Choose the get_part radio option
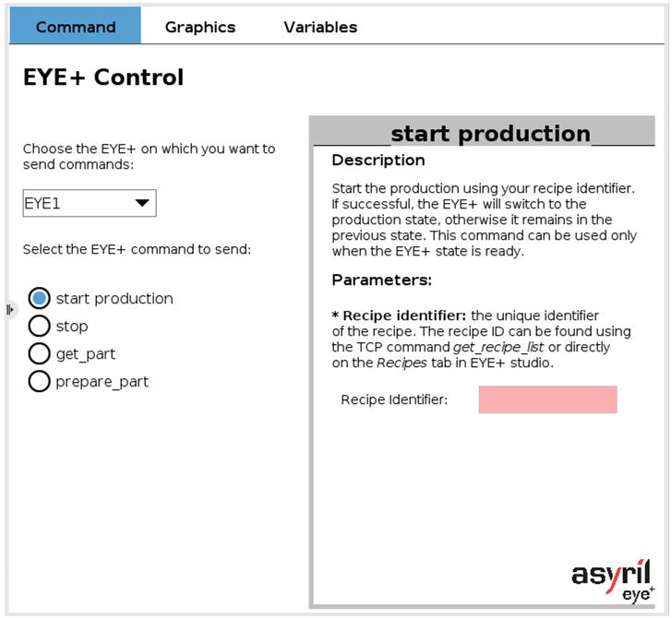 click(40, 354)
